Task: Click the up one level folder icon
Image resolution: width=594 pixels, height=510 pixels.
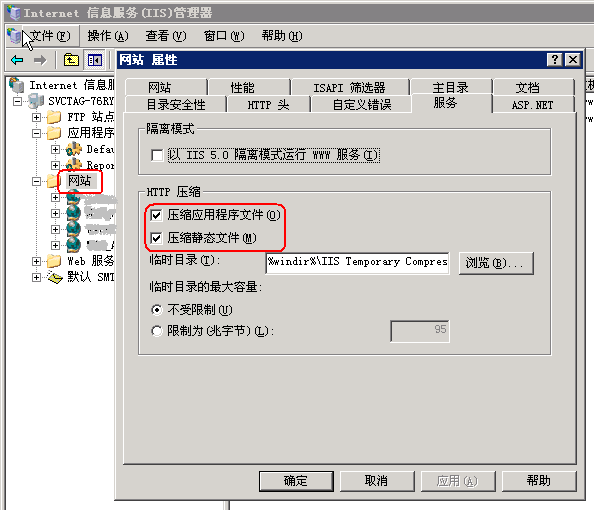Action: click(x=71, y=60)
